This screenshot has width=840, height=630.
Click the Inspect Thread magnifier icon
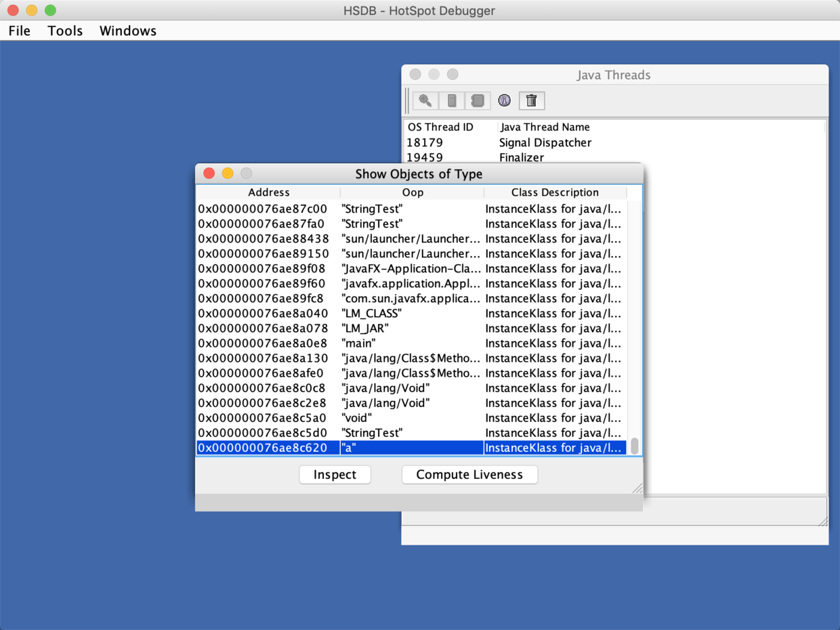click(x=425, y=101)
